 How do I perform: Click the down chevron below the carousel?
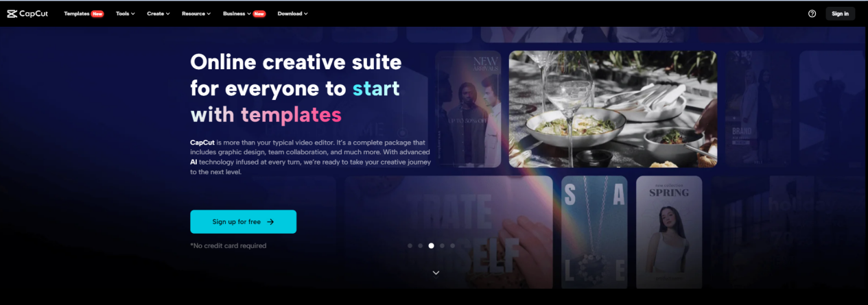436,273
